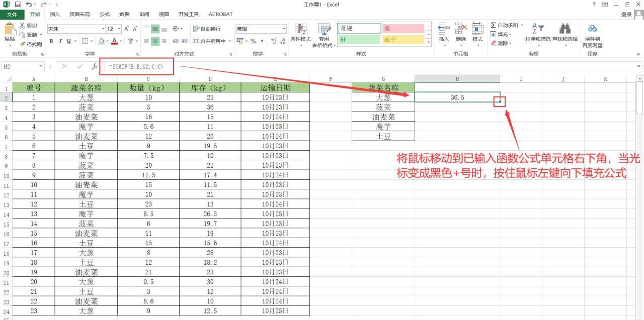Image resolution: width=644 pixels, height=320 pixels.
Task: Open the Name Box dropdown arrow
Action: click(41, 66)
